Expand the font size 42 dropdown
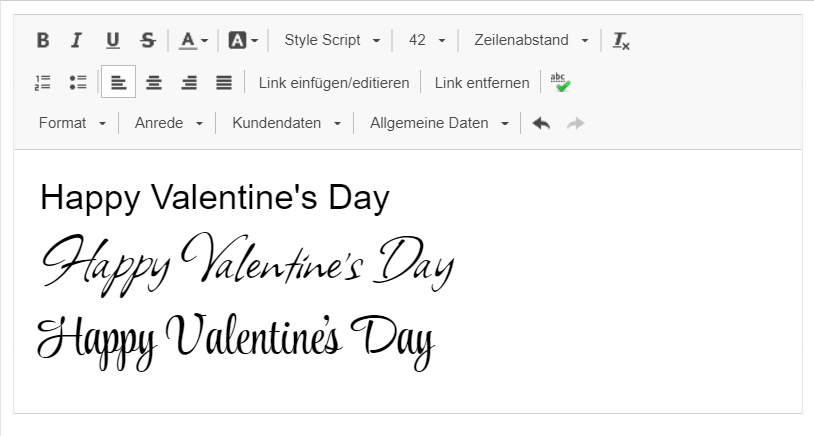The height and width of the screenshot is (436, 814). [x=427, y=40]
